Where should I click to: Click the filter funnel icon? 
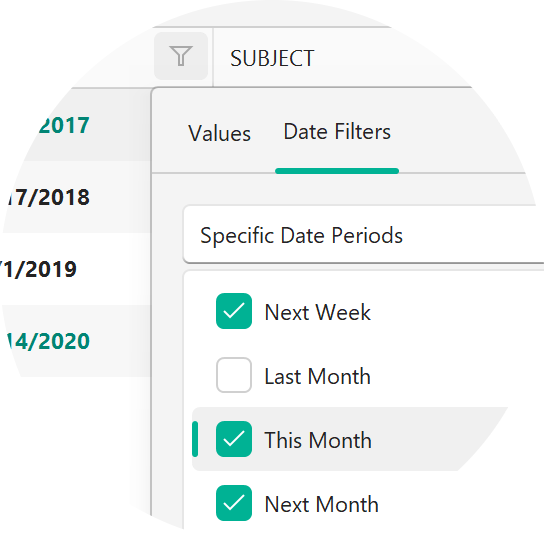[x=181, y=56]
